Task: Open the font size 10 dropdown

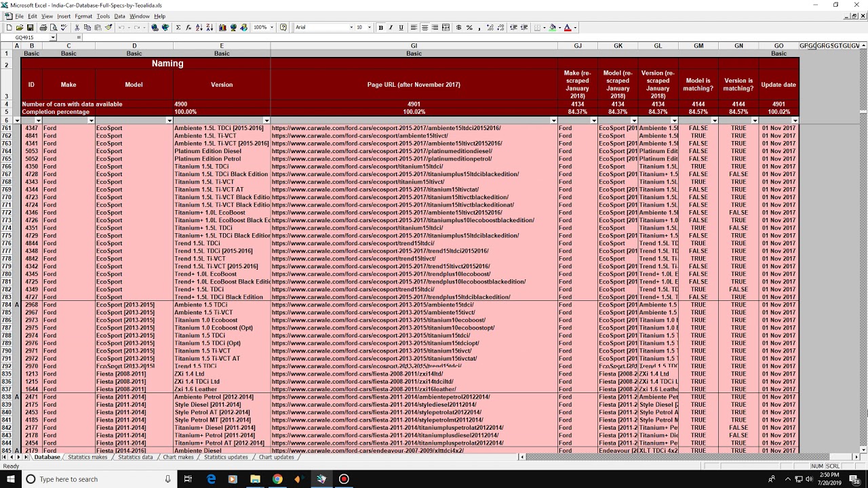Action: click(x=370, y=27)
